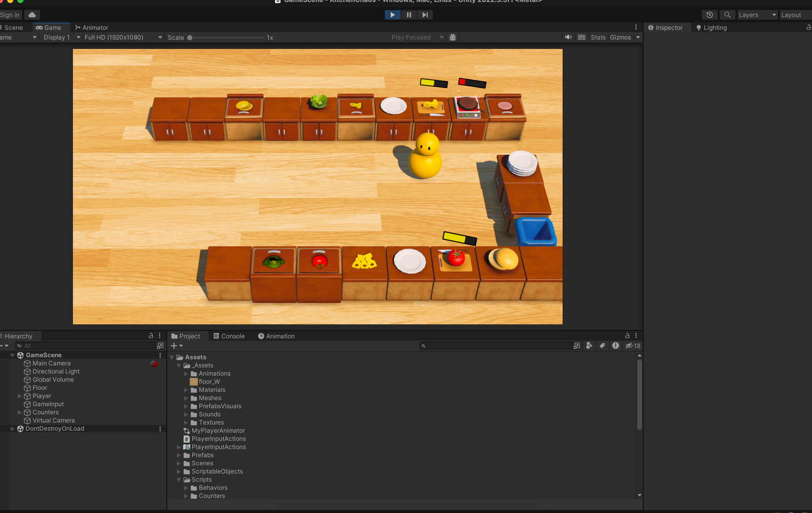Collapse the Assets root folder

click(x=172, y=357)
